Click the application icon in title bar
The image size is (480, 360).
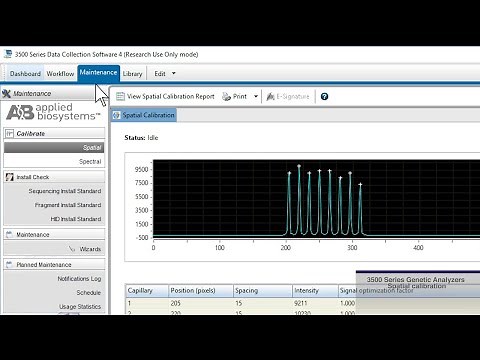[8, 54]
